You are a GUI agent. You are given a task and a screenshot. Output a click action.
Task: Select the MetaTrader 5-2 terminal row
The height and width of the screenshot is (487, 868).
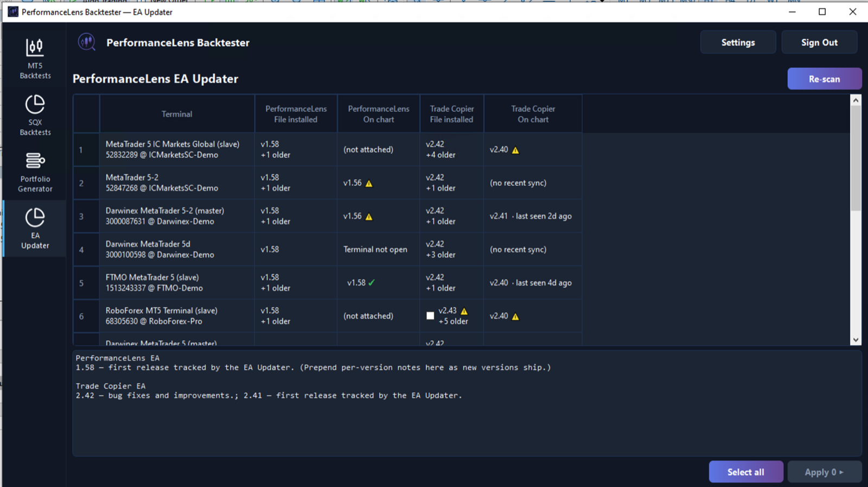pos(328,183)
